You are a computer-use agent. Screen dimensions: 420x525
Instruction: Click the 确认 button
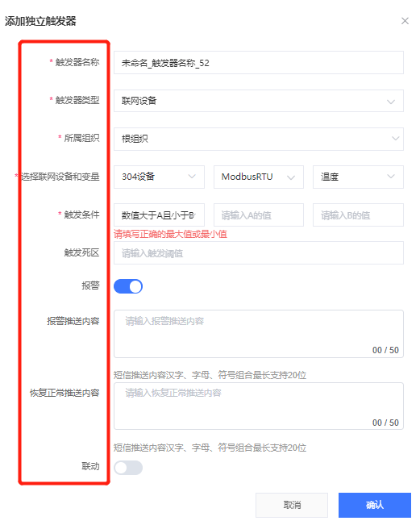(x=375, y=505)
